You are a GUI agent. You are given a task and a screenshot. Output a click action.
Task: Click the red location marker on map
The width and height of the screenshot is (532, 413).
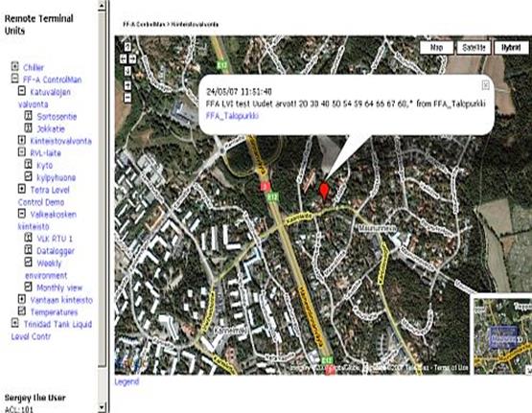click(324, 191)
